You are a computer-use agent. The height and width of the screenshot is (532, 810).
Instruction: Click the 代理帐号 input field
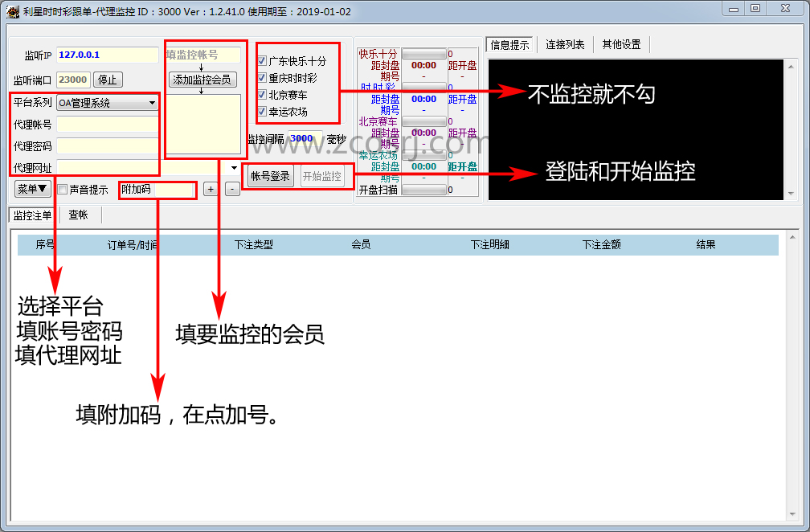[107, 125]
